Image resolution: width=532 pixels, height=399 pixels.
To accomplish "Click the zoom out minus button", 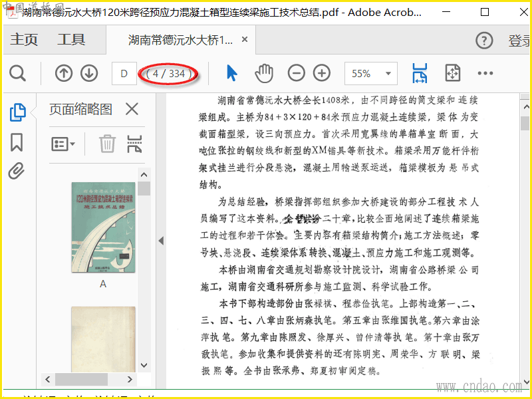I will 297,73.
